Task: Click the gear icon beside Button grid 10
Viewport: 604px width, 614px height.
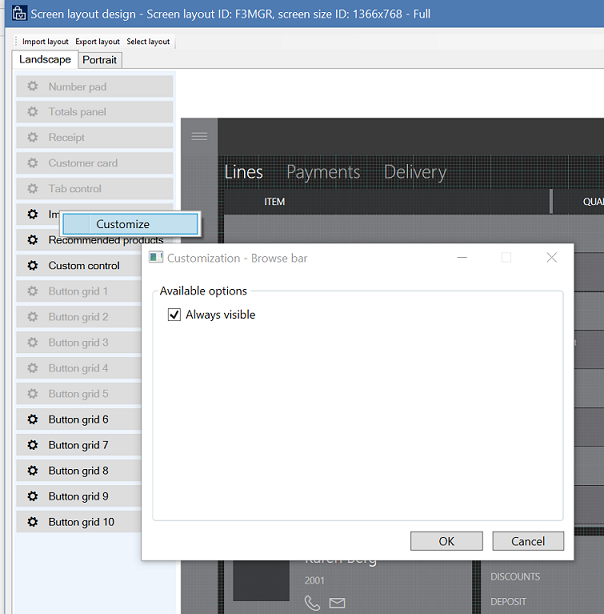Action: [x=33, y=522]
